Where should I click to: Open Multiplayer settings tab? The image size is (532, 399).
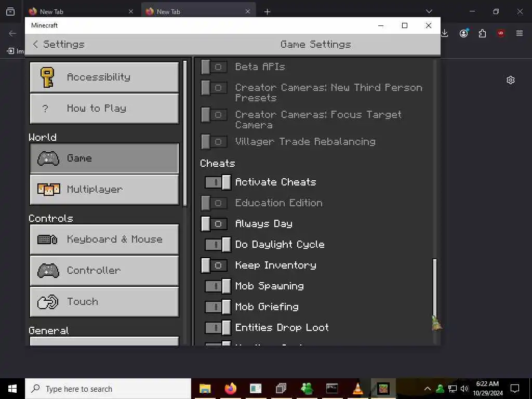(x=104, y=189)
